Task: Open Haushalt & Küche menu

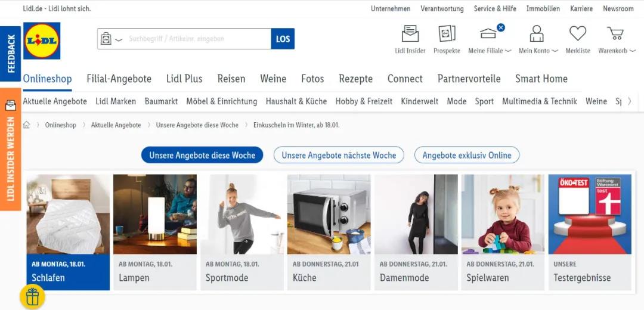Action: point(296,101)
